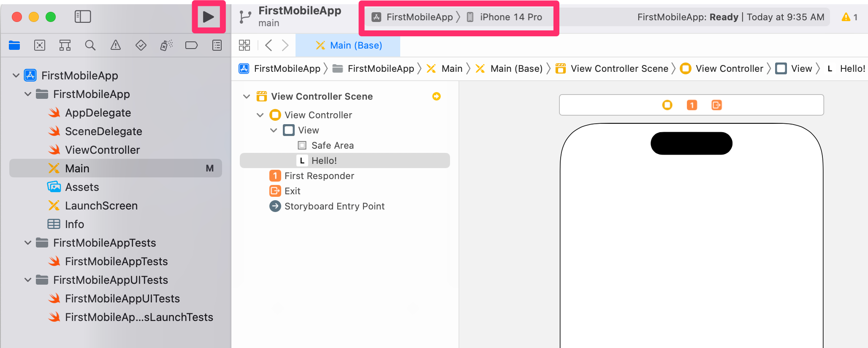868x348 pixels.
Task: Show the issue warning indicator
Action: tap(849, 17)
